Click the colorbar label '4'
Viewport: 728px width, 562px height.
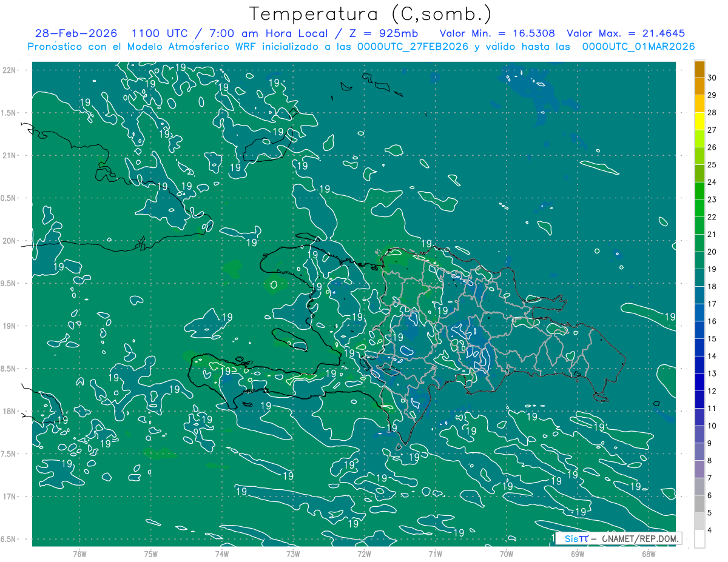[711, 530]
